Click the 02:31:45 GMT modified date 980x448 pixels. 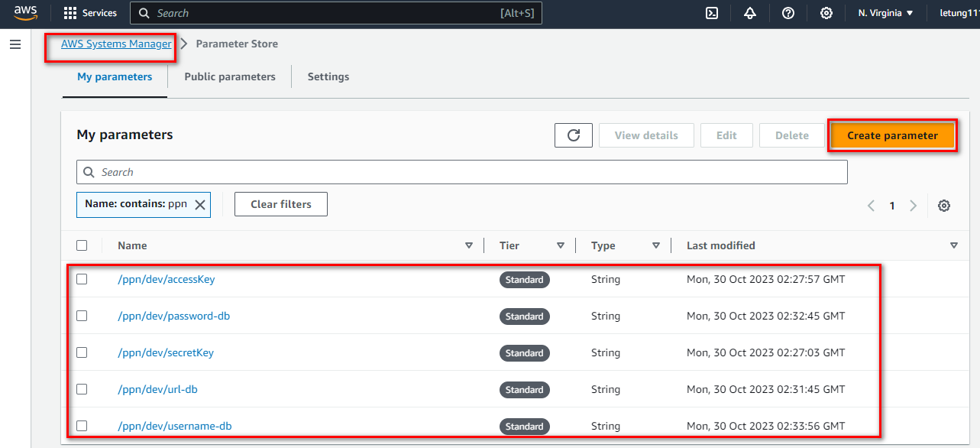click(x=766, y=389)
